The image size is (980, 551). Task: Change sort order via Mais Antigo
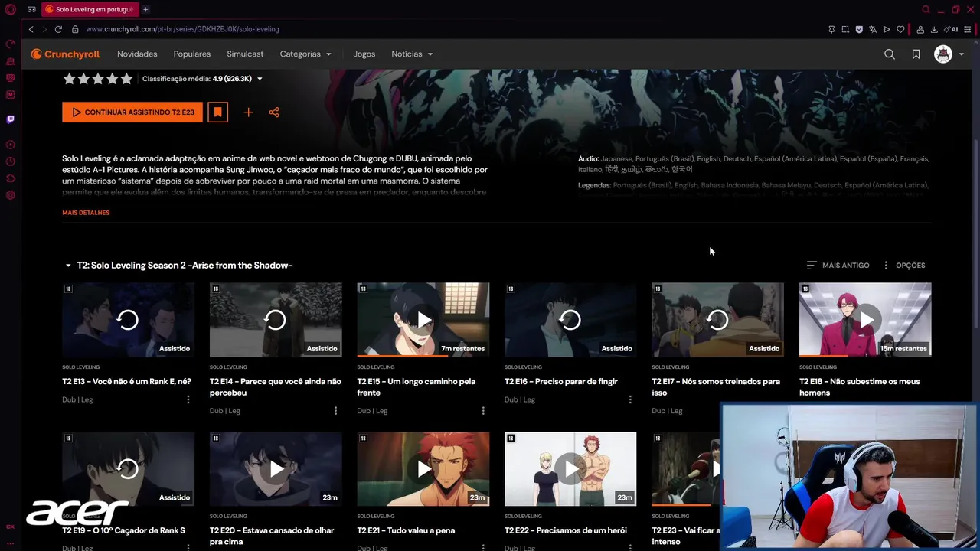click(838, 266)
